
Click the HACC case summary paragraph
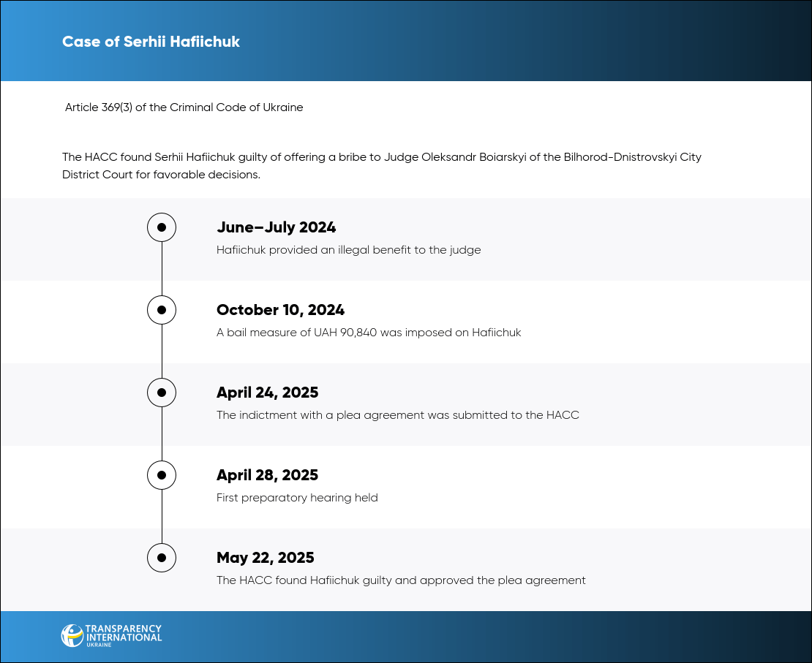(x=381, y=166)
